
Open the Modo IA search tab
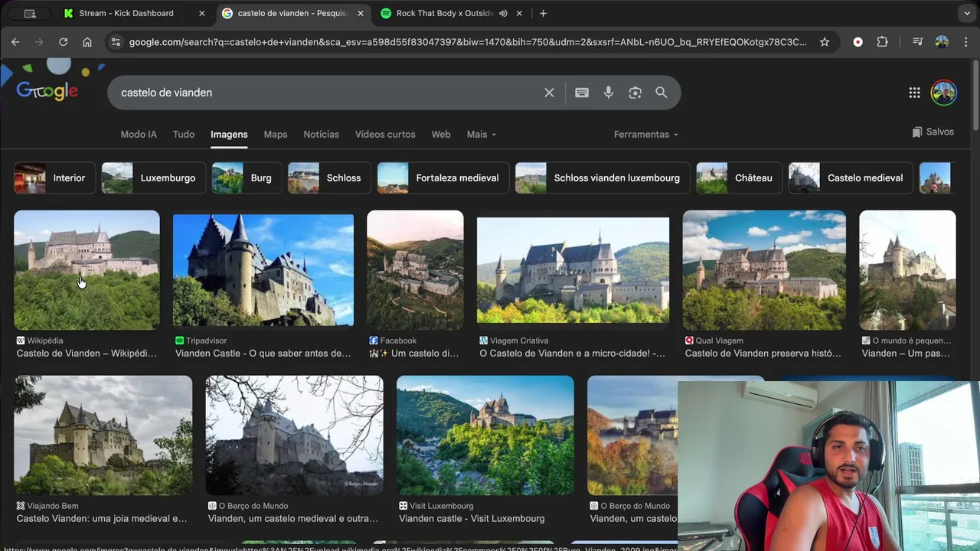(139, 134)
